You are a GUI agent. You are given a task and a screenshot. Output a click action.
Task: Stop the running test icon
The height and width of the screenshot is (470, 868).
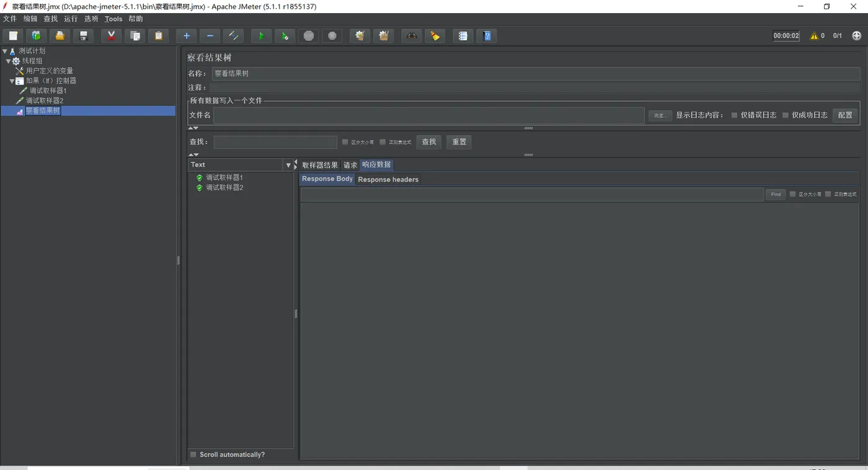pyautogui.click(x=309, y=36)
